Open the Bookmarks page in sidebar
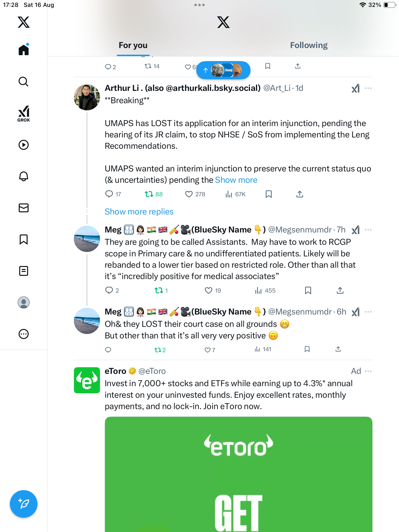399x532 pixels. pos(24,239)
